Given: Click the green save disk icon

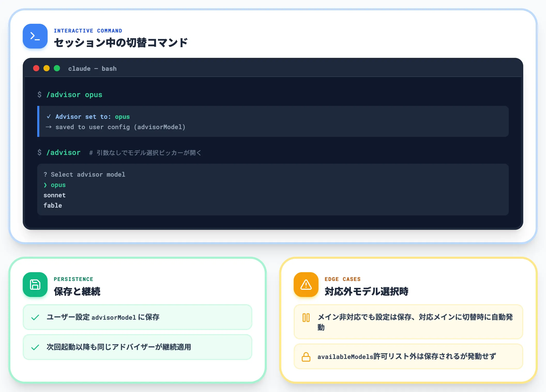Looking at the screenshot, I should point(35,285).
